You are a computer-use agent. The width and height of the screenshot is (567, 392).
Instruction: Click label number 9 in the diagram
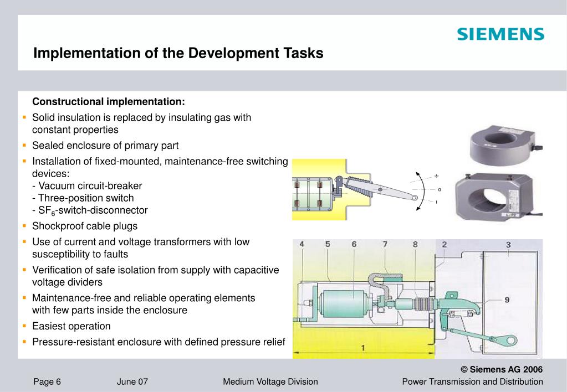(x=506, y=300)
